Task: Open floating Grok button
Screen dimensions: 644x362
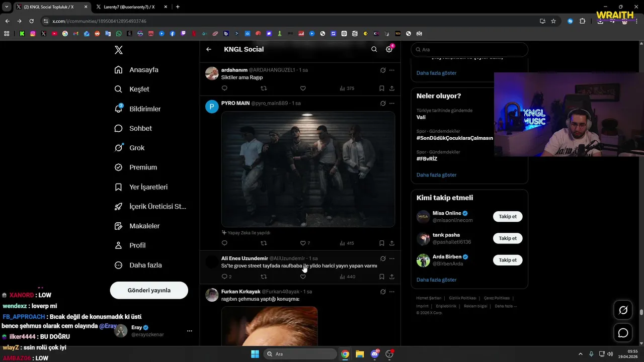Action: tap(623, 310)
